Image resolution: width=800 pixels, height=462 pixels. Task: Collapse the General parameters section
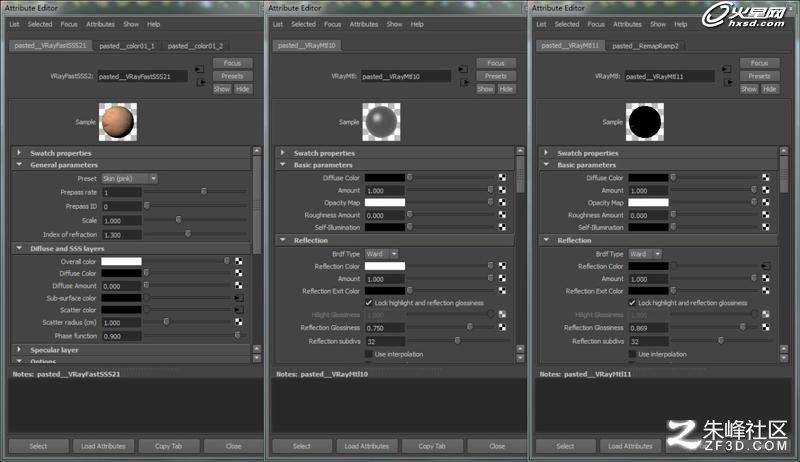coord(19,165)
